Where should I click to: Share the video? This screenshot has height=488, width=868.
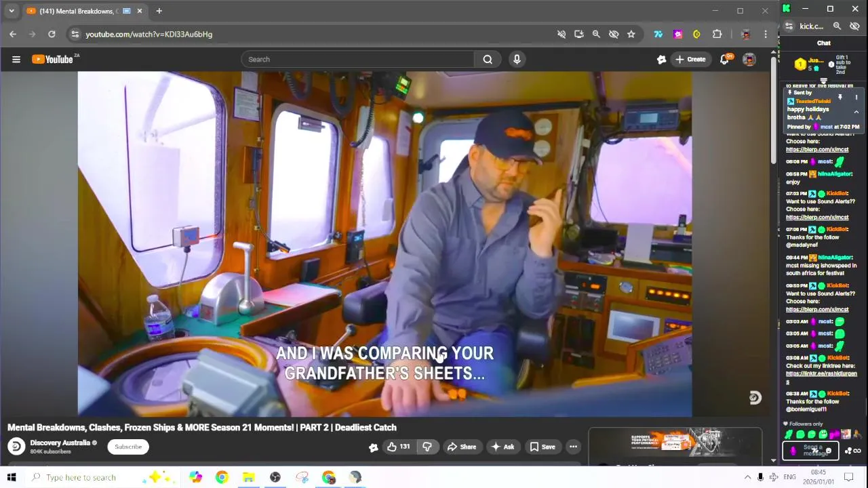pos(461,447)
